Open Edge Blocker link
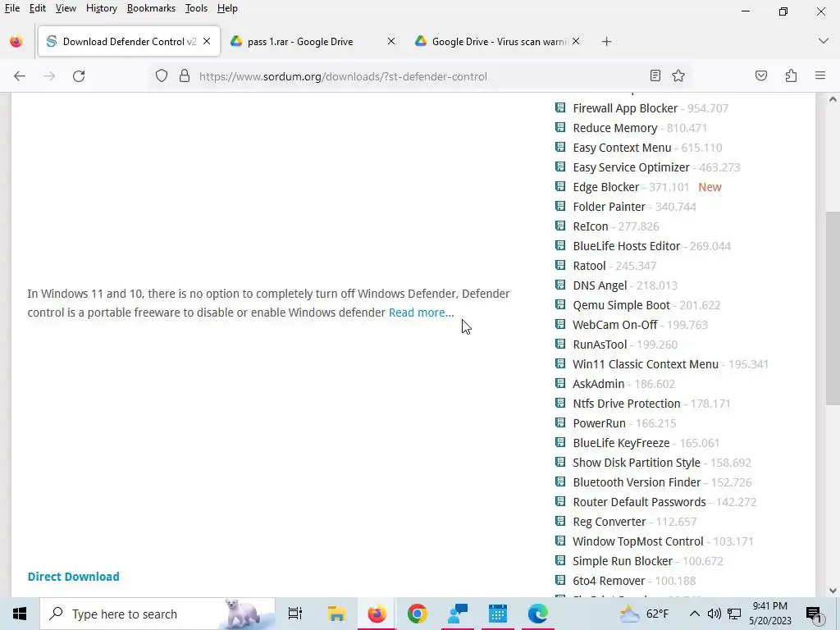Image resolution: width=840 pixels, height=630 pixels. pyautogui.click(x=606, y=187)
